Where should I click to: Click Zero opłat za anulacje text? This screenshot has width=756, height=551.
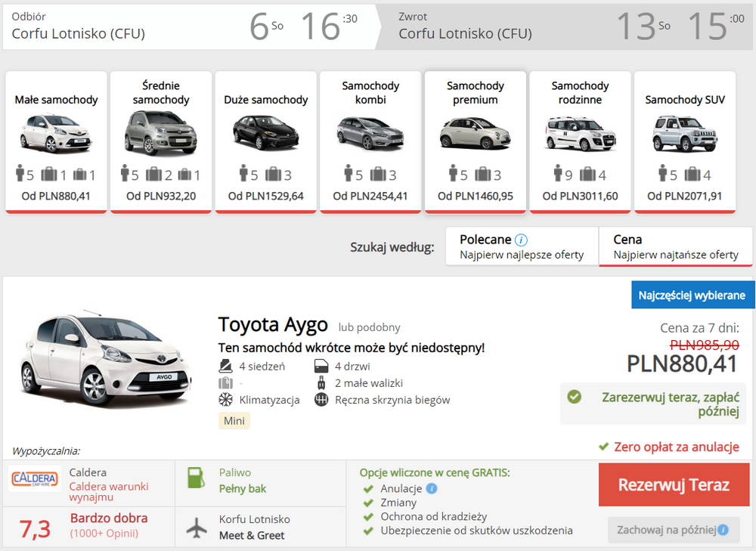coord(677,447)
